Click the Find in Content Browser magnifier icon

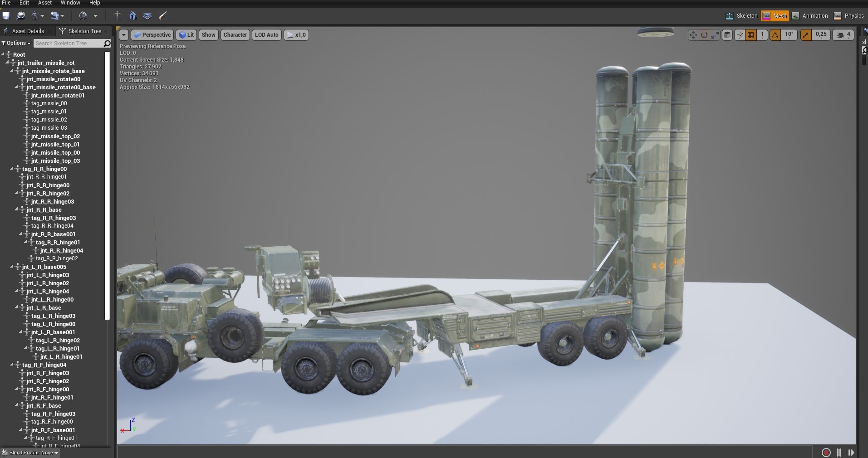21,16
